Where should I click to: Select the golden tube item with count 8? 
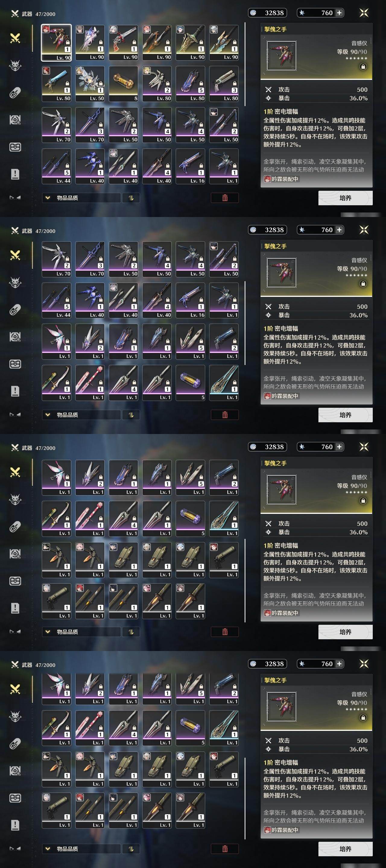click(123, 83)
